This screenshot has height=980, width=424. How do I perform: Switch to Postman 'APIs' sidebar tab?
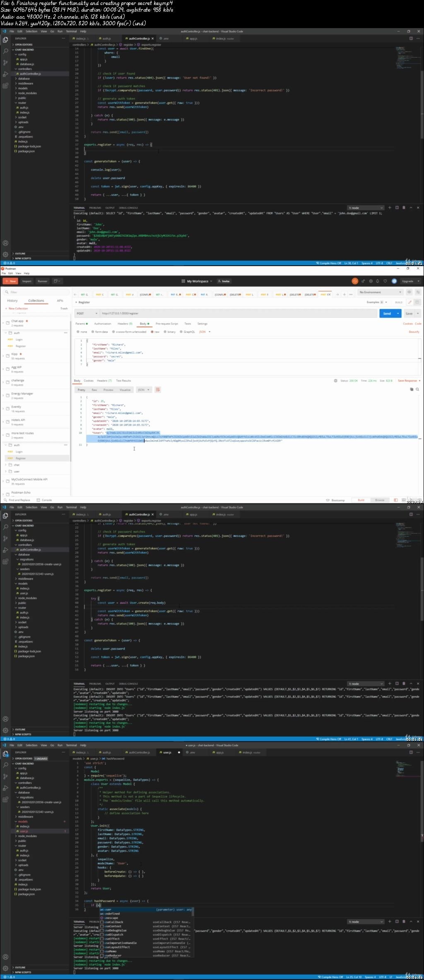click(x=60, y=301)
